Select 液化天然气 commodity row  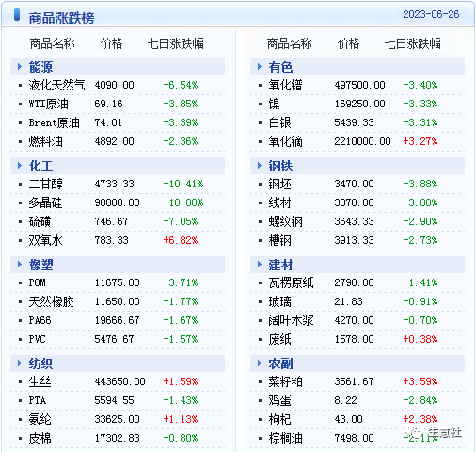(x=118, y=85)
